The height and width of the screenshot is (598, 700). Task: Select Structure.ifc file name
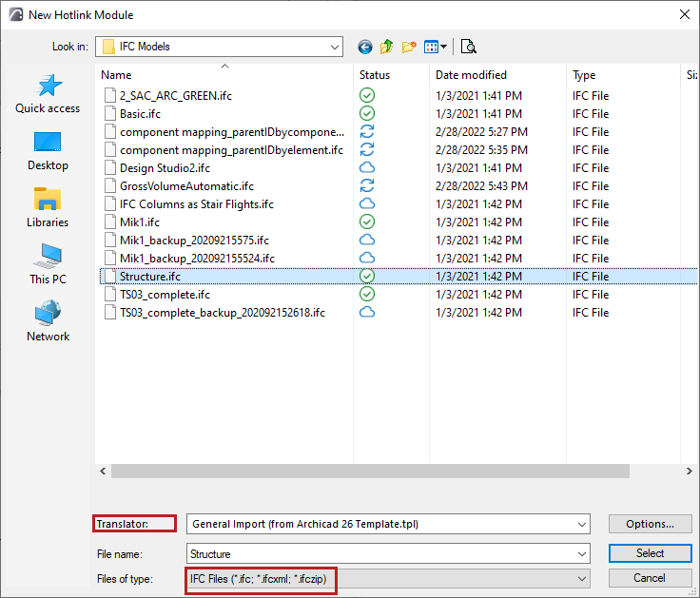(150, 277)
